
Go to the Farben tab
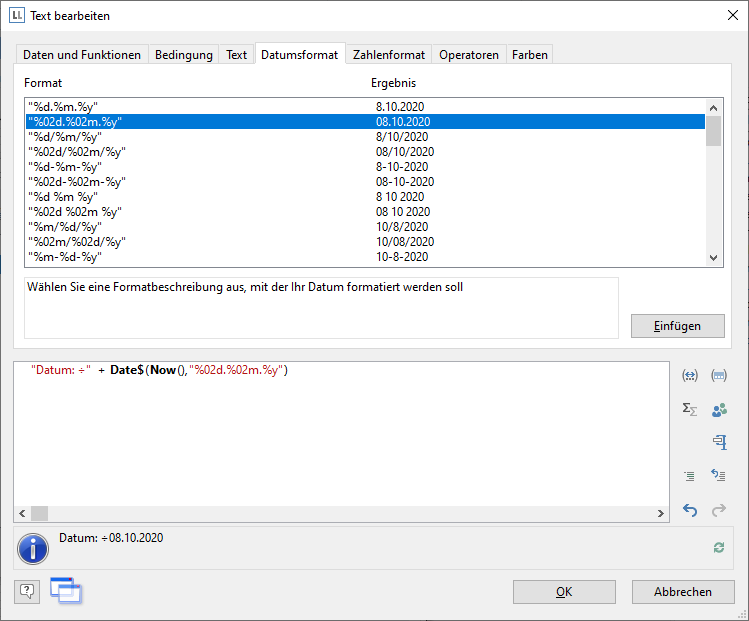pyautogui.click(x=529, y=55)
